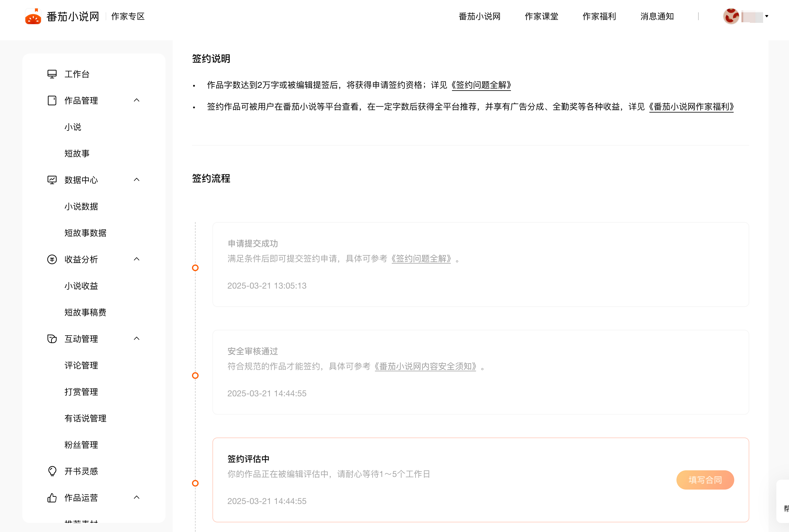Image resolution: width=789 pixels, height=532 pixels.
Task: Click timeline marker for 申请提交成功 step
Action: [x=195, y=268]
